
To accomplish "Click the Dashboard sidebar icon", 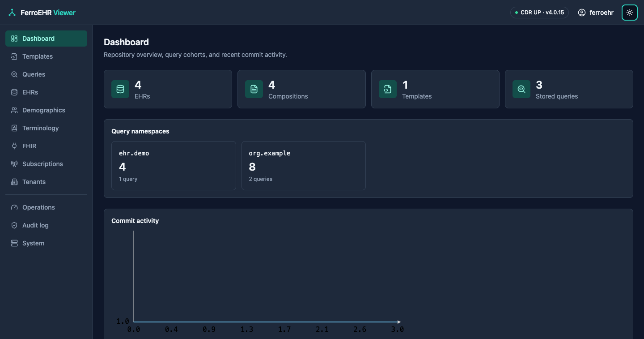I will click(x=14, y=39).
